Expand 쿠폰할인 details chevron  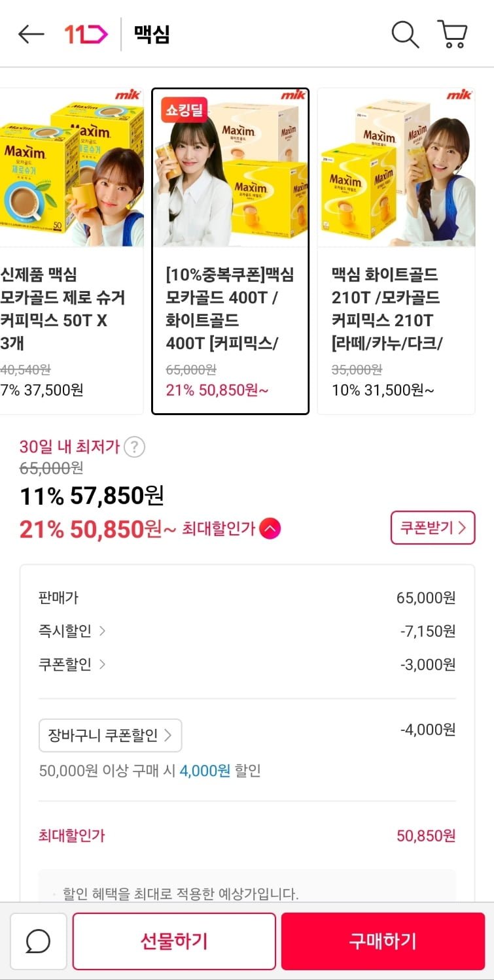click(x=101, y=664)
